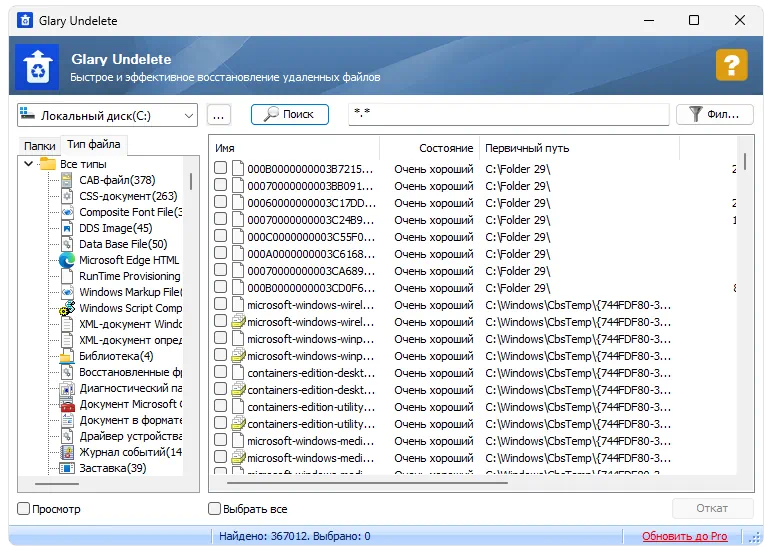This screenshot has height=553, width=771.
Task: Click the first containers-edition-deskt file name
Action: point(311,373)
